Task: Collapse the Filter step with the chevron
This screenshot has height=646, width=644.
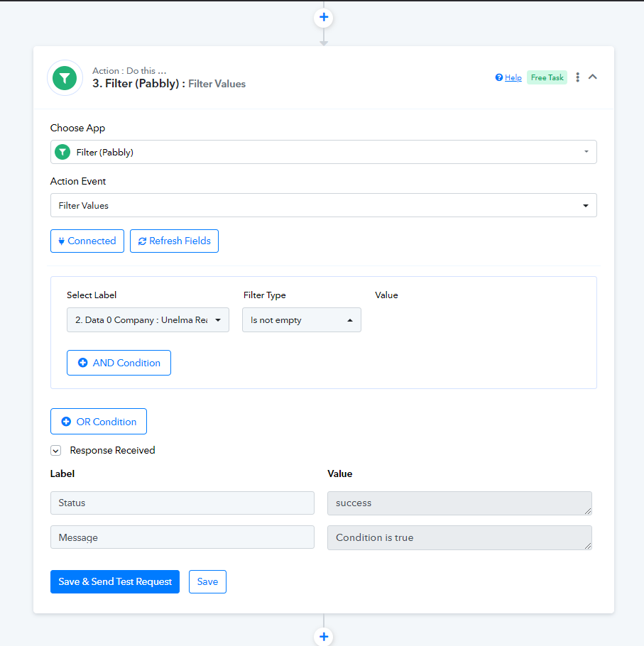Action: coord(592,77)
